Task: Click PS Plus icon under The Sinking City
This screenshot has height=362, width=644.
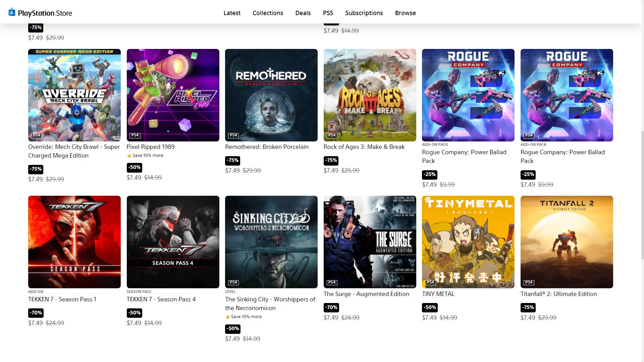Action: 228,317
